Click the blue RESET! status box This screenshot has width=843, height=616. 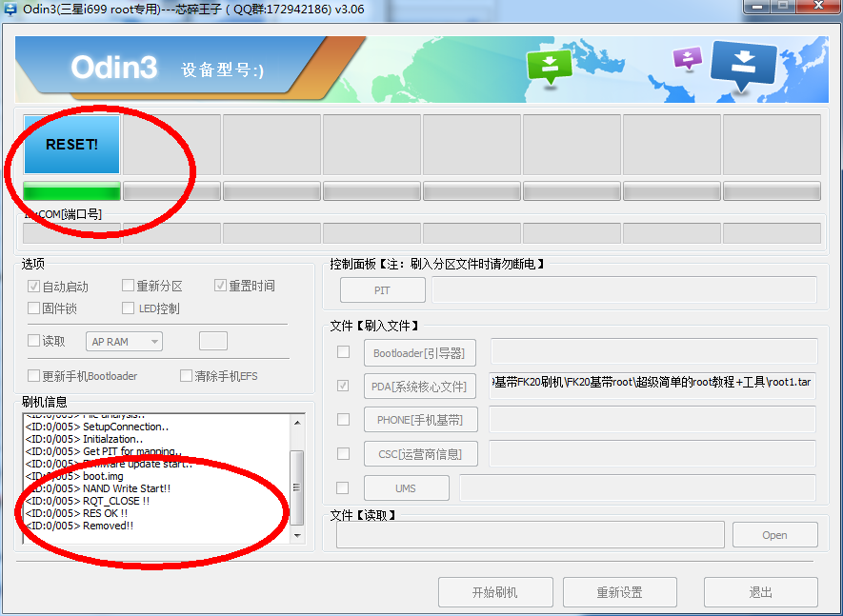click(71, 145)
